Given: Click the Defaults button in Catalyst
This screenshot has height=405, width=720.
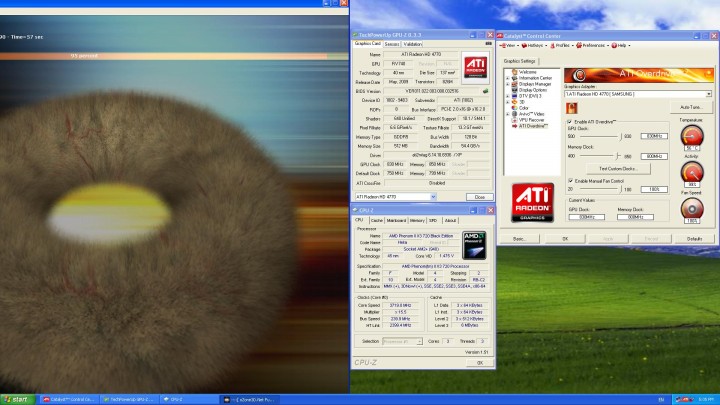Looking at the screenshot, I should point(694,239).
